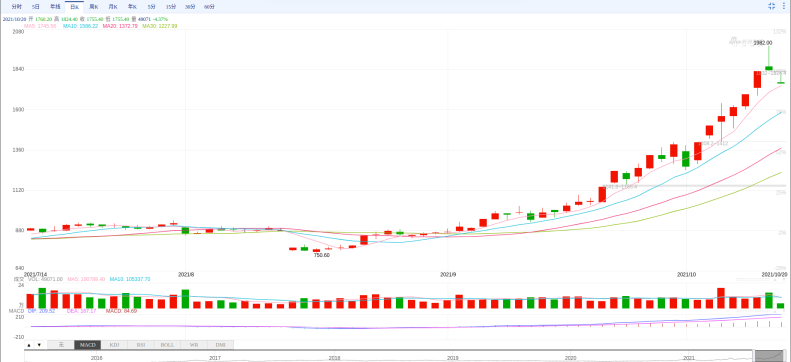Click the VOL: 49071.00 volume label
This screenshot has width=791, height=362.
[45, 279]
